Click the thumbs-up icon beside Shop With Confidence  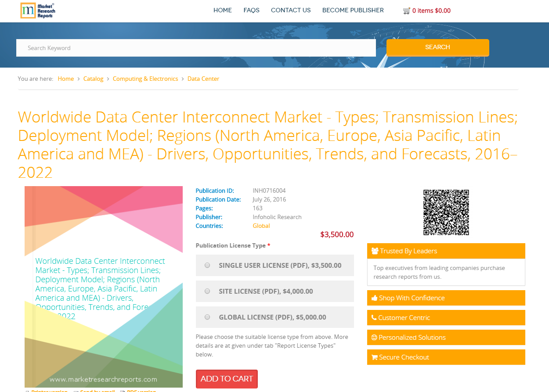(x=375, y=298)
